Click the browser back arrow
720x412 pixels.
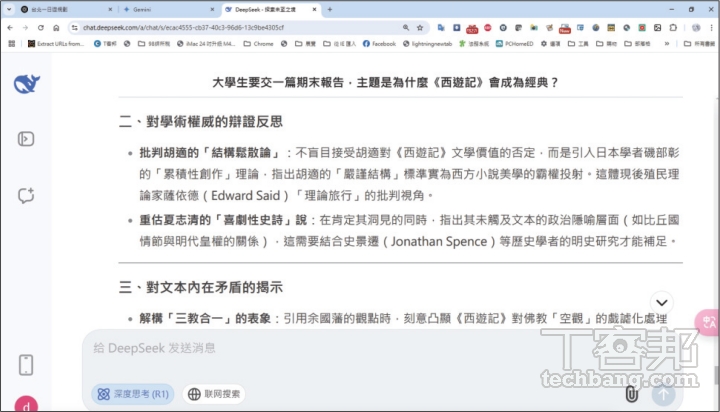click(x=9, y=27)
